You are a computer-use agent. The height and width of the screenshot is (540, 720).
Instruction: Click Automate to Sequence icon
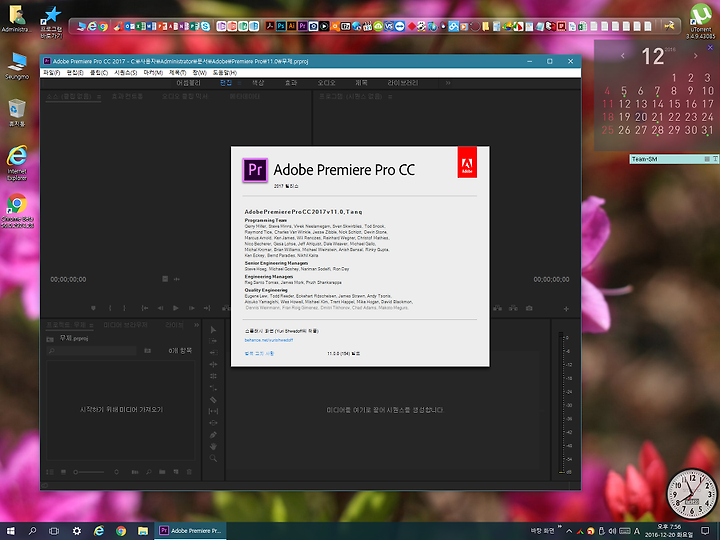(135, 472)
